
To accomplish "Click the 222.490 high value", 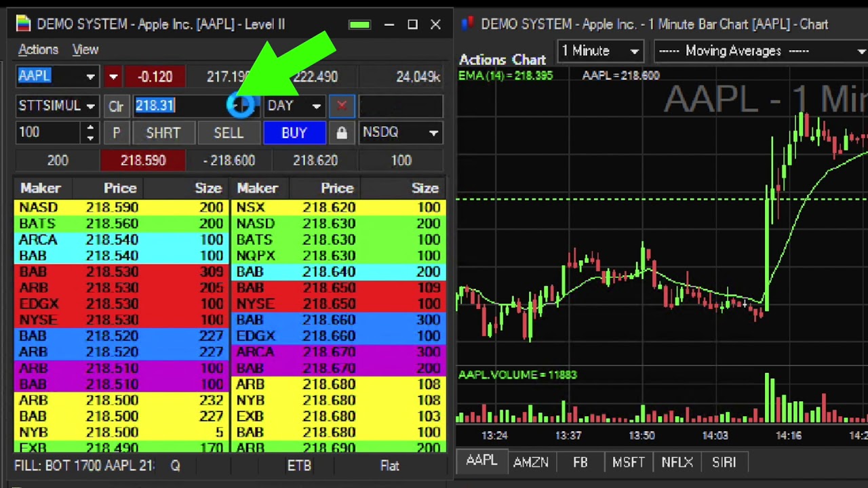I will 316,77.
